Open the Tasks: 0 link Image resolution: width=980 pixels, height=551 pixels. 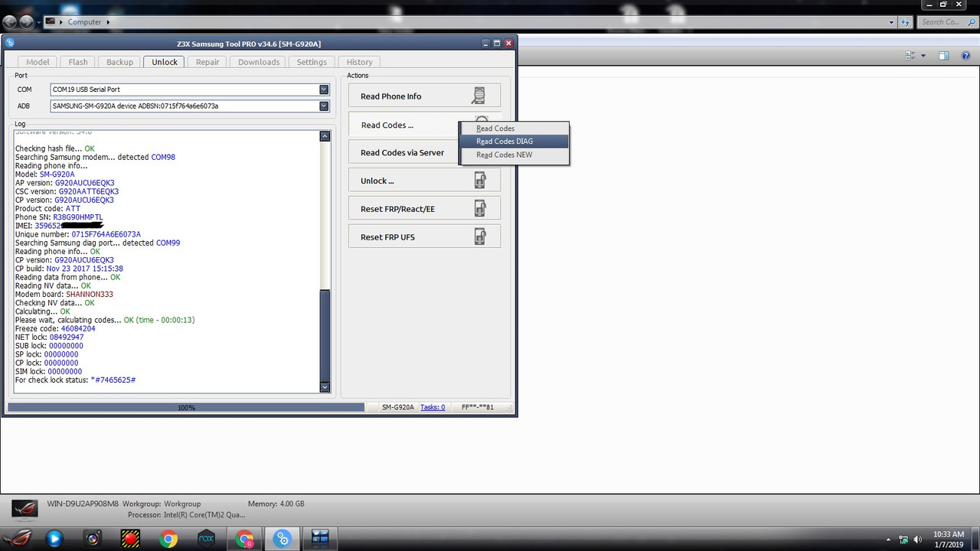[x=433, y=407]
